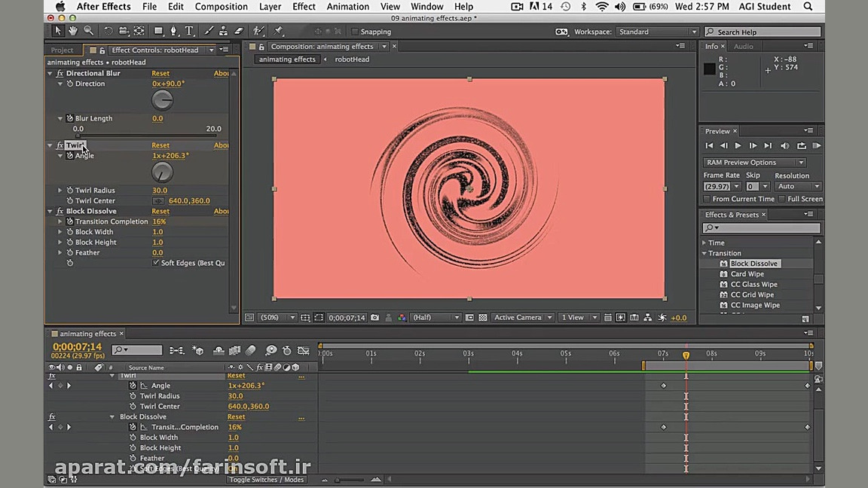Viewport: 868px width, 488px height.
Task: Play the composition from the Preview panel
Action: point(738,145)
